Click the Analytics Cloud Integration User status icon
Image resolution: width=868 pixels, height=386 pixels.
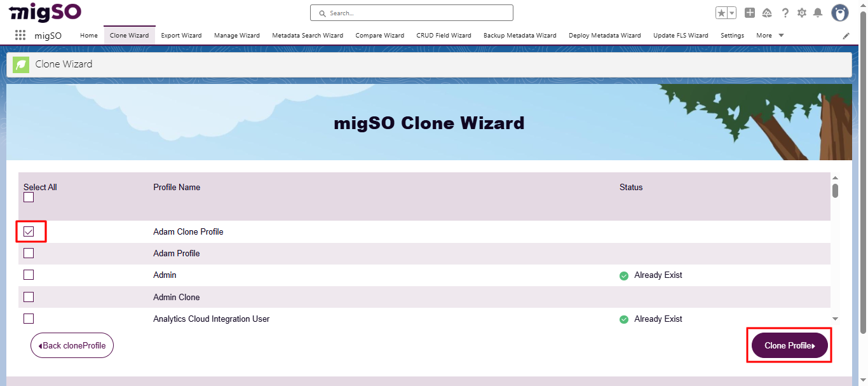click(624, 319)
